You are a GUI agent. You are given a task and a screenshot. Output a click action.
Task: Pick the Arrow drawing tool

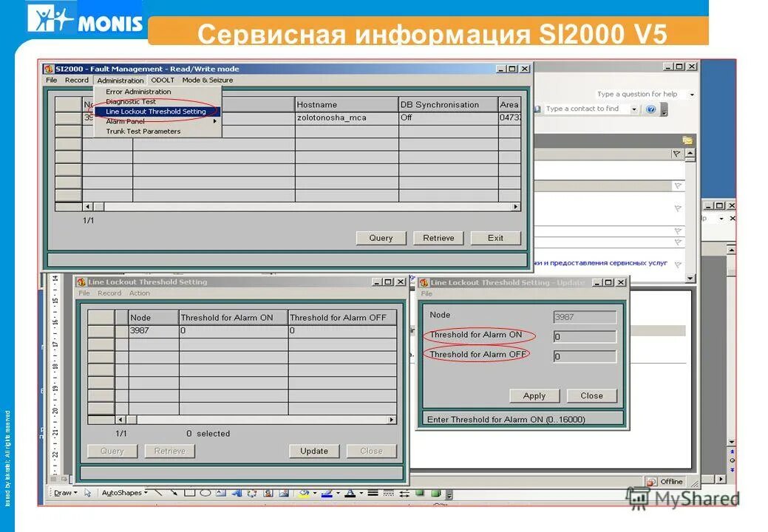(x=174, y=492)
